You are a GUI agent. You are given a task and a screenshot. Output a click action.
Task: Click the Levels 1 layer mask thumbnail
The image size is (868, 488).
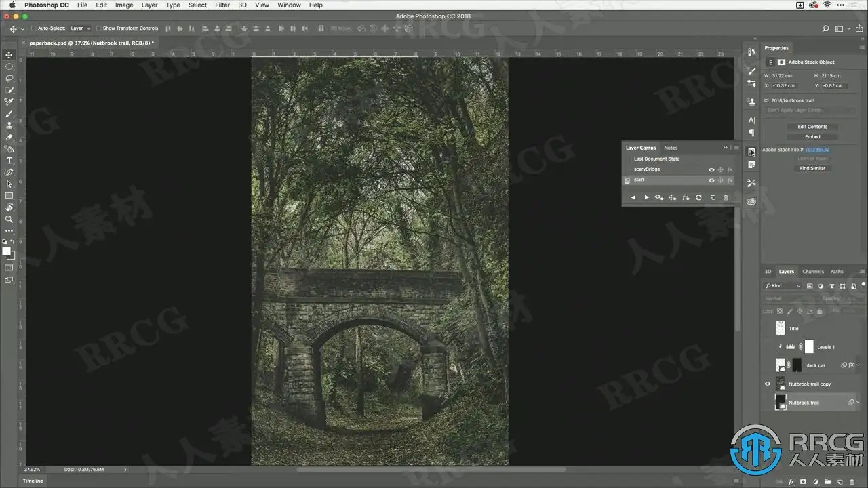click(809, 347)
